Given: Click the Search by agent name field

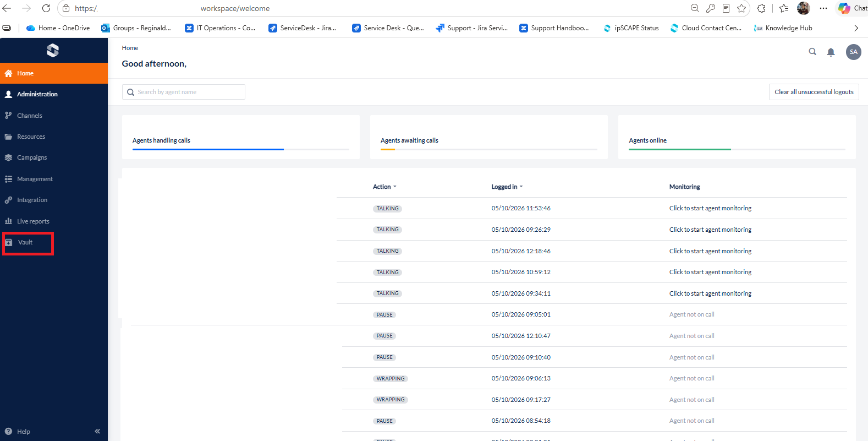Looking at the screenshot, I should tap(184, 92).
